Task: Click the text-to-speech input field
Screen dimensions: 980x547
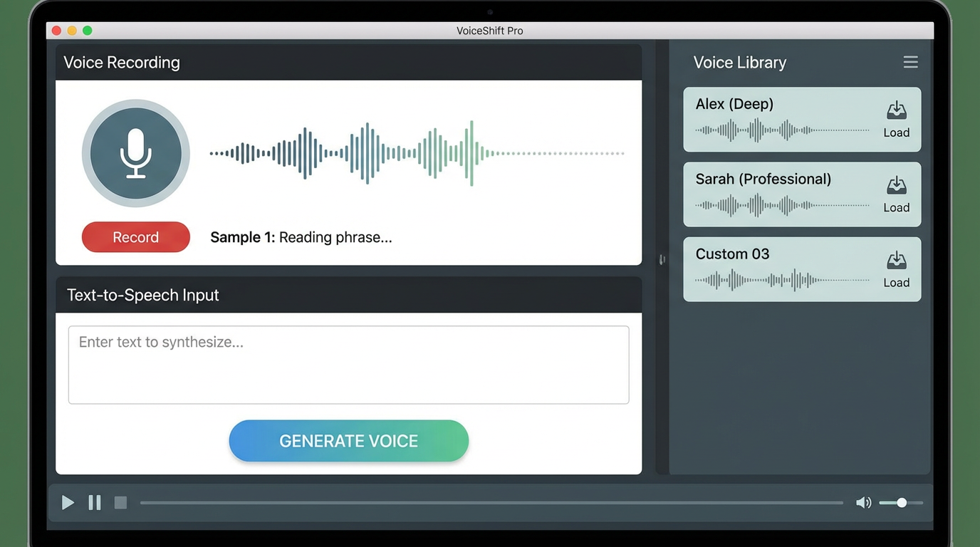Action: coord(348,365)
